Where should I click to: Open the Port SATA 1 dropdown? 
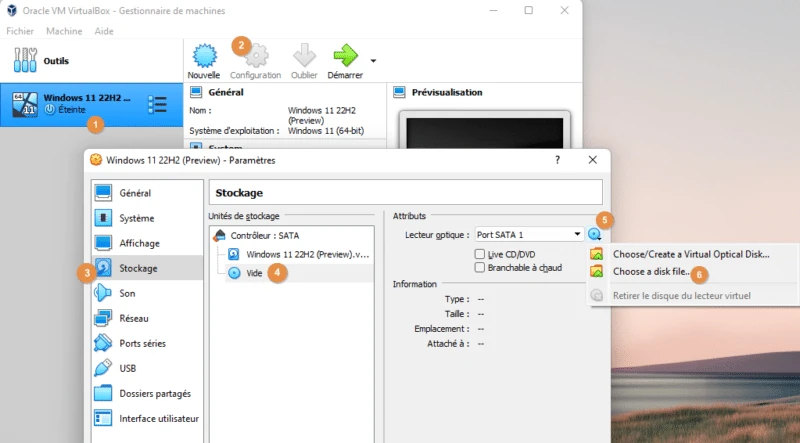(x=529, y=234)
